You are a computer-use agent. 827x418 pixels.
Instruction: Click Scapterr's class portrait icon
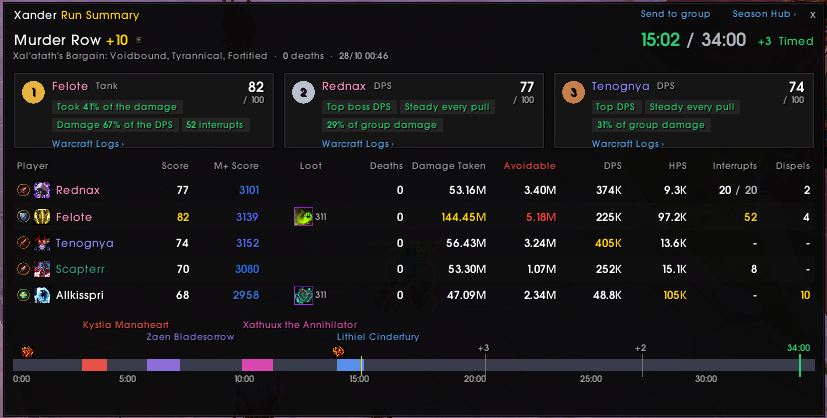tap(42, 269)
